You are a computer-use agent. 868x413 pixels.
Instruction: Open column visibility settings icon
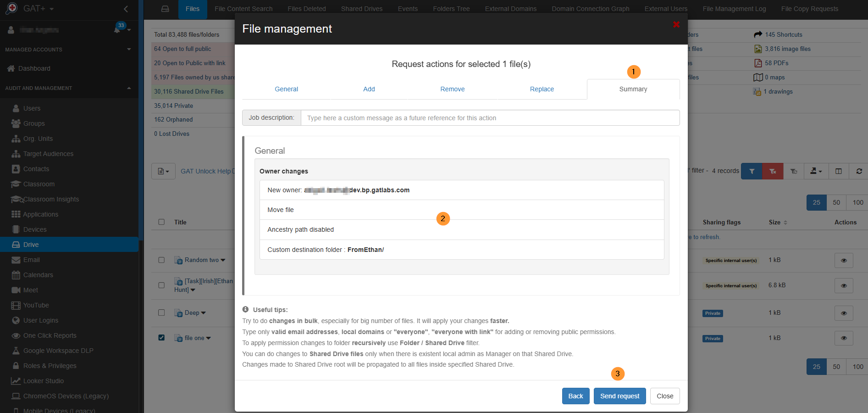point(839,171)
